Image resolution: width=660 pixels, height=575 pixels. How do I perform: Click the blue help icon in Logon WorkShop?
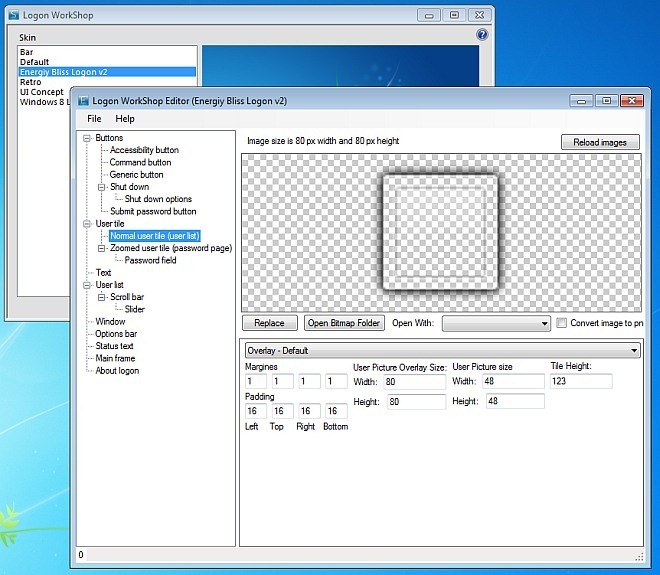coord(482,35)
